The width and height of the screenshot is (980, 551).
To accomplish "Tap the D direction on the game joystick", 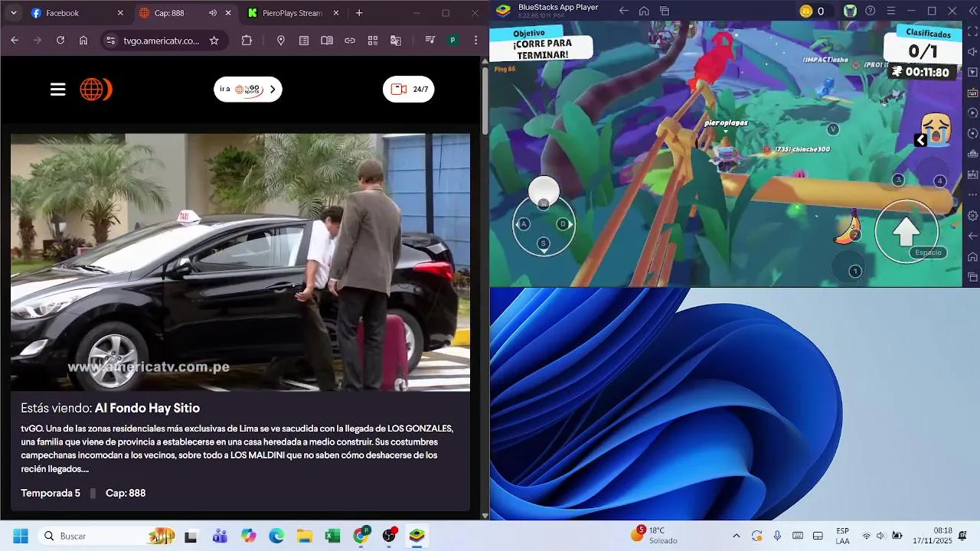I will point(563,223).
